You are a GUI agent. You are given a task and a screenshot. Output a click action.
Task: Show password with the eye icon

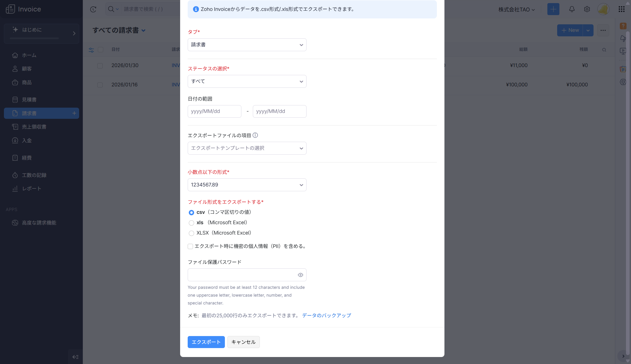click(x=300, y=275)
